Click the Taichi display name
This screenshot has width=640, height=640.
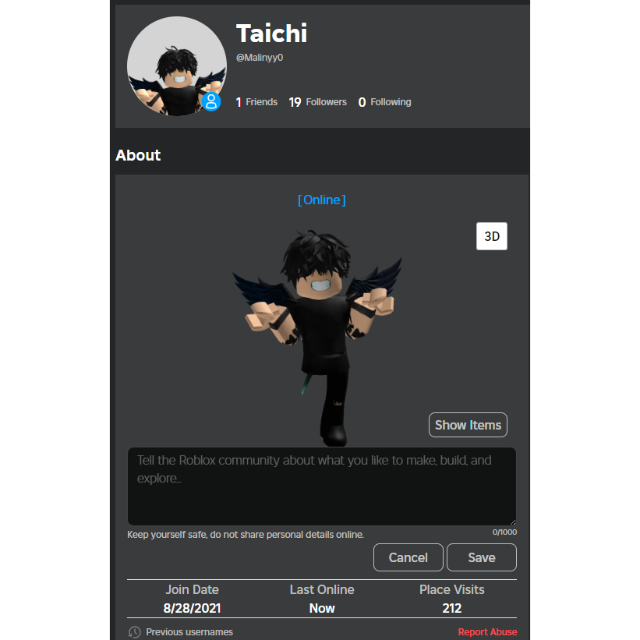tap(271, 33)
